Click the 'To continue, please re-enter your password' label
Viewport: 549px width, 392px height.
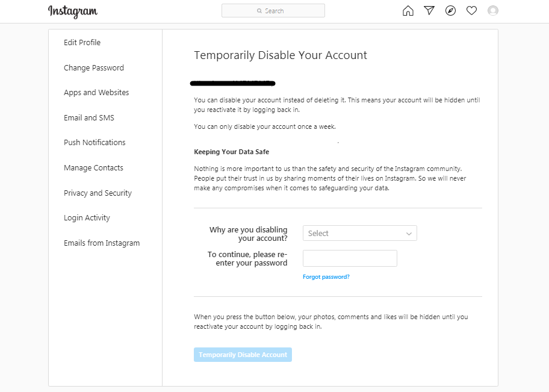[x=247, y=258]
